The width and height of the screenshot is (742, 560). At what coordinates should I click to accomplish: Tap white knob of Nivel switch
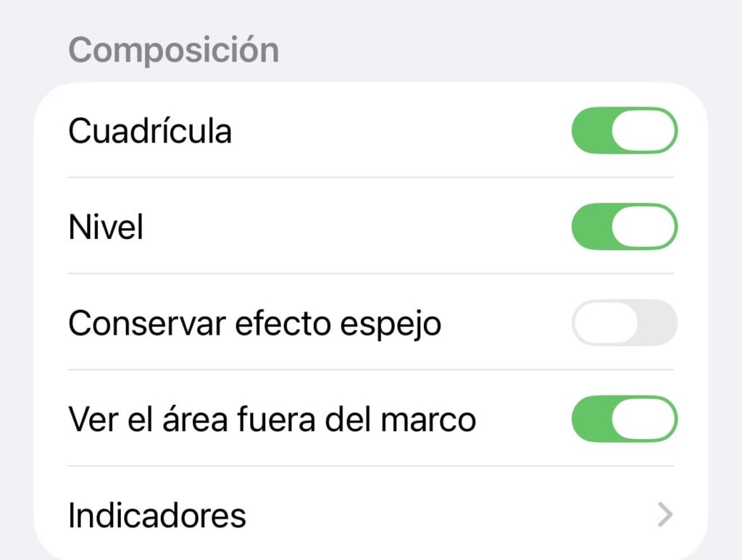pos(643,227)
